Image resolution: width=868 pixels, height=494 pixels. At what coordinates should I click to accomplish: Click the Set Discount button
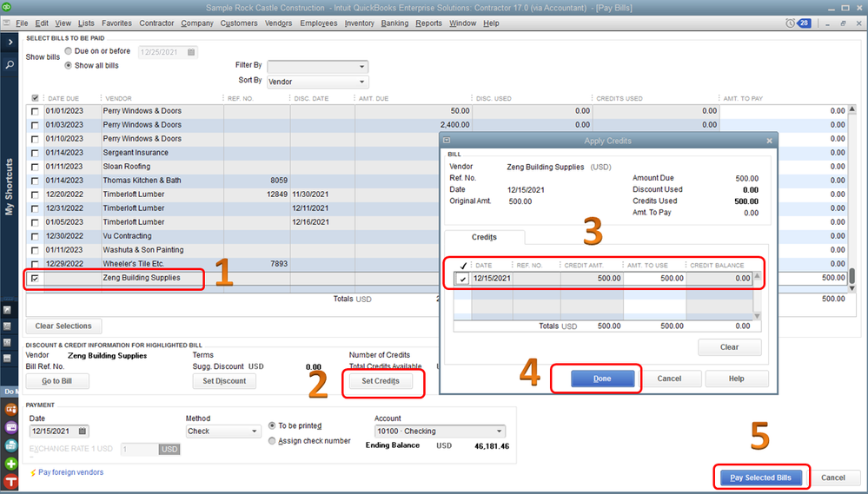(x=224, y=380)
